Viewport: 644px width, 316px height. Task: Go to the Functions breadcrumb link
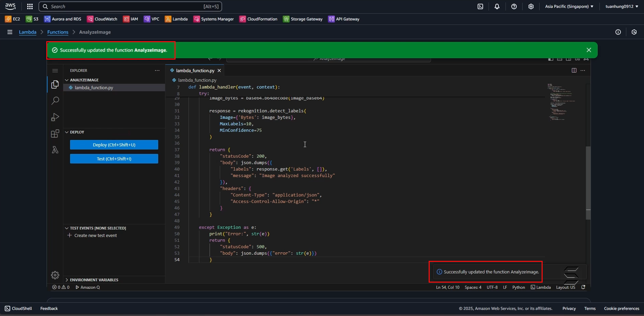58,32
